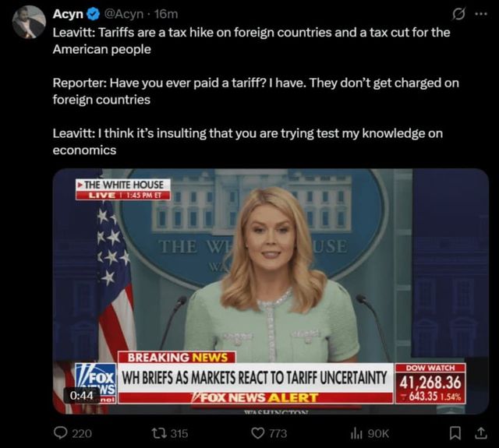Bookmark the tweet with bookmark icon
The width and height of the screenshot is (499, 448).
tap(455, 433)
